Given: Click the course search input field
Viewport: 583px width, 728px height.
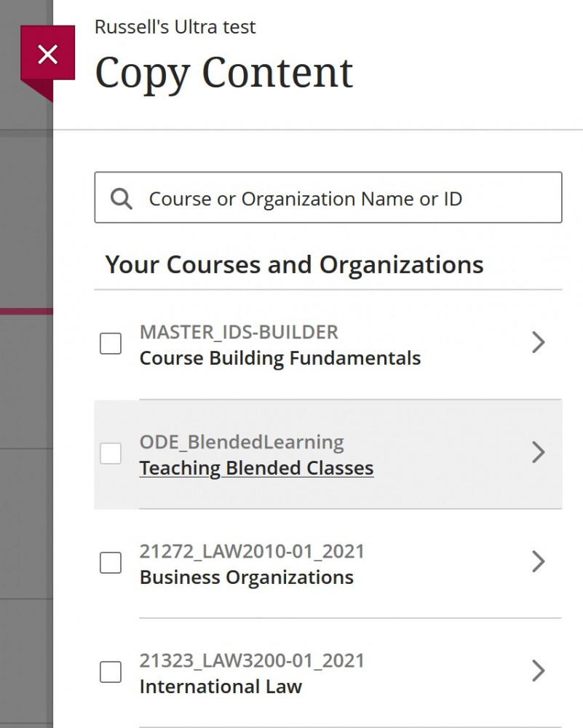Looking at the screenshot, I should [328, 198].
